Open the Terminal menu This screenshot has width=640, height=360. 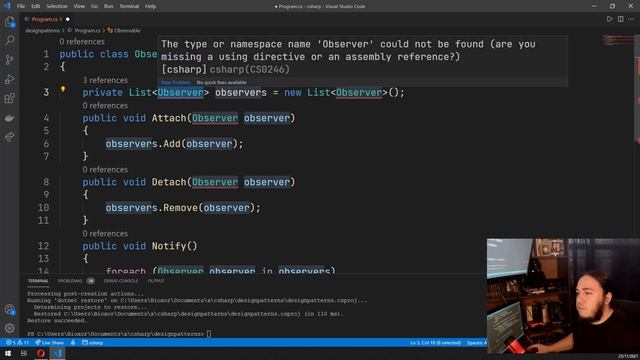(x=129, y=6)
